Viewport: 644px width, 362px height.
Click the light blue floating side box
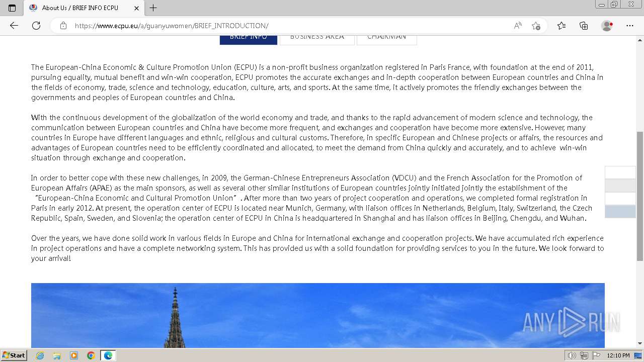tap(620, 212)
